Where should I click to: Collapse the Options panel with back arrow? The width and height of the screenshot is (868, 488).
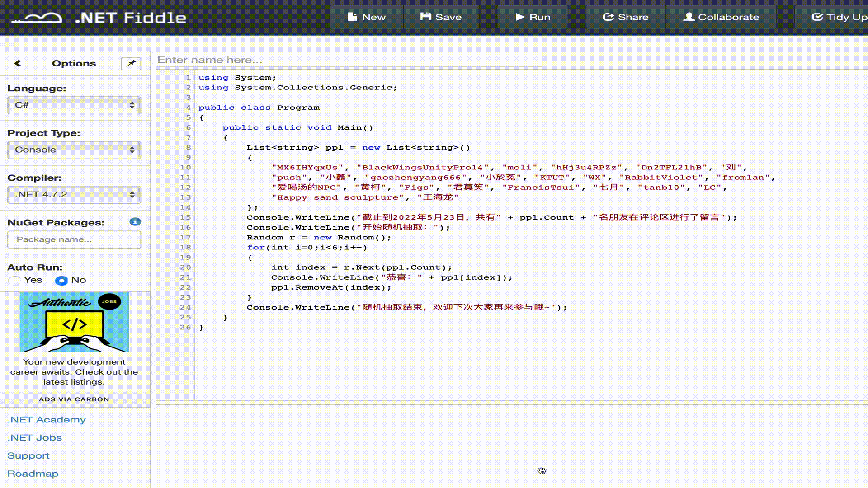18,63
